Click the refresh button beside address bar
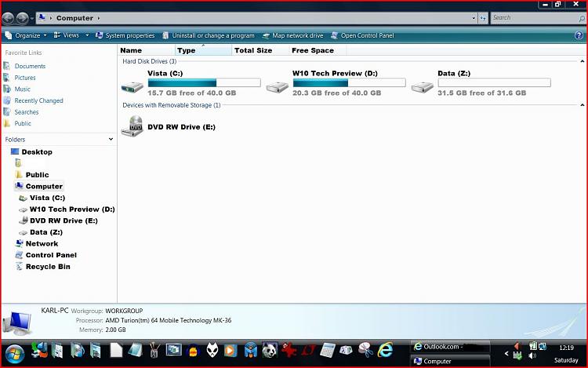Viewport: 588px width, 368px height. (483, 17)
